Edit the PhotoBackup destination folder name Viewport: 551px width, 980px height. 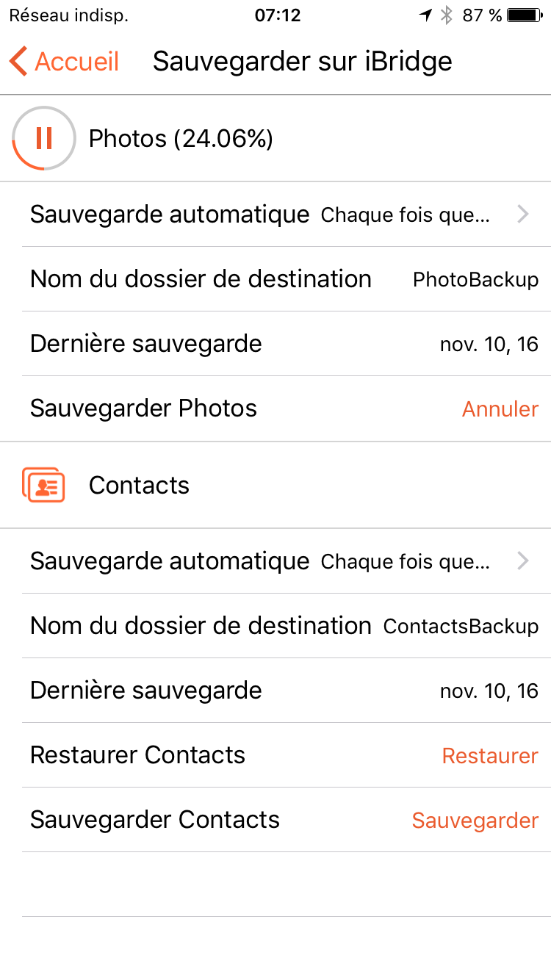pyautogui.click(x=475, y=280)
